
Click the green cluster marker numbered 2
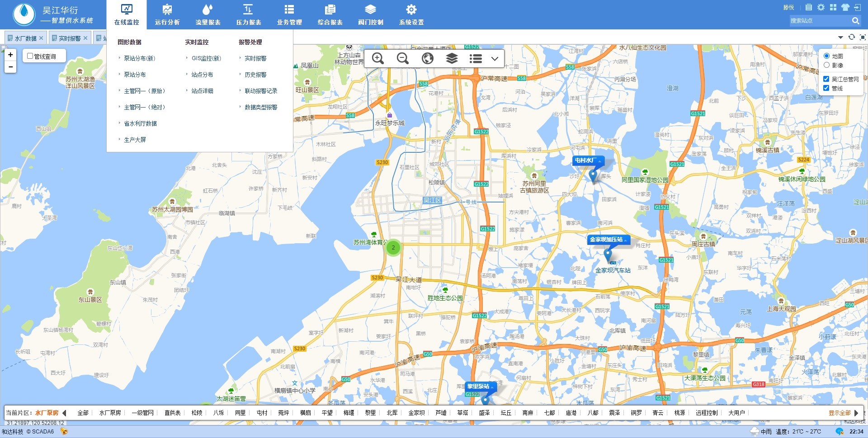click(393, 247)
